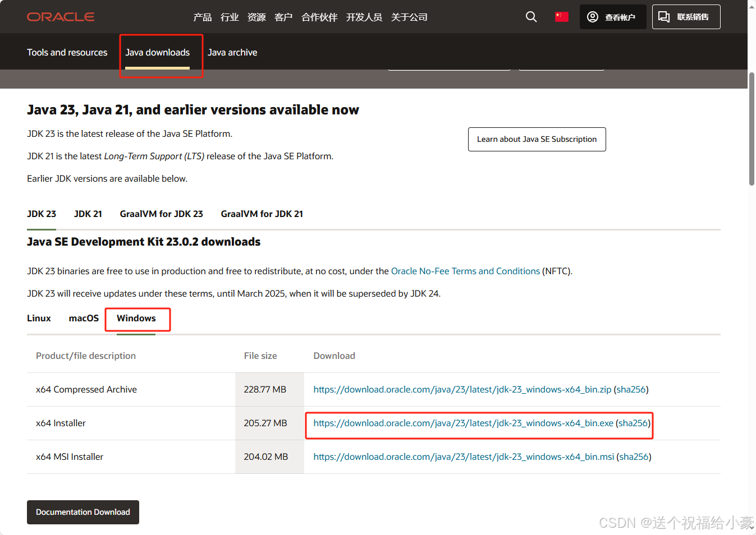Open Oracle No-Fee Terms and Conditions link
This screenshot has width=756, height=535.
click(x=465, y=271)
